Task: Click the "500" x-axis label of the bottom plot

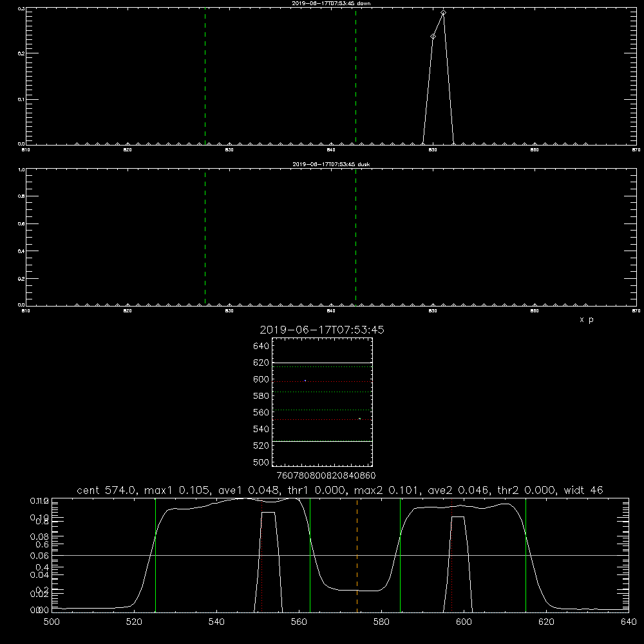Action: coord(52,622)
